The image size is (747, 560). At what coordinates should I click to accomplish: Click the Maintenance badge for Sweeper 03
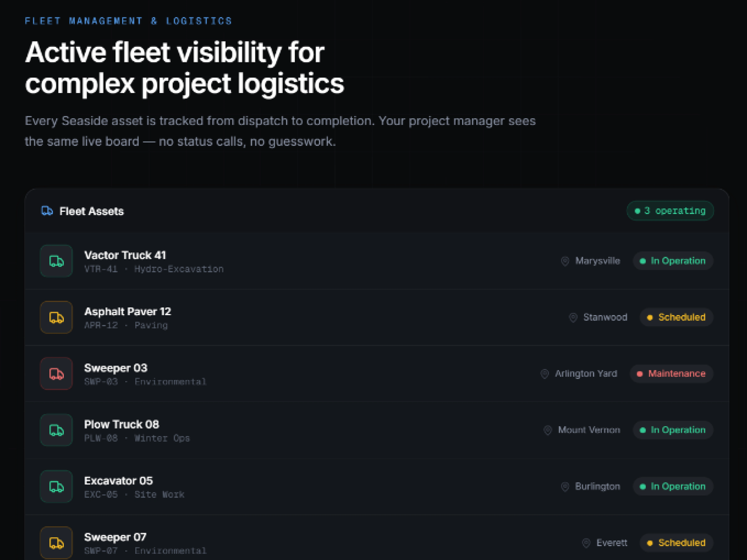point(671,374)
